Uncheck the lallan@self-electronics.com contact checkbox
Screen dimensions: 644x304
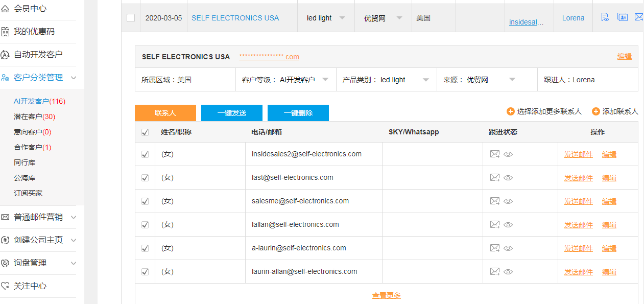point(145,225)
